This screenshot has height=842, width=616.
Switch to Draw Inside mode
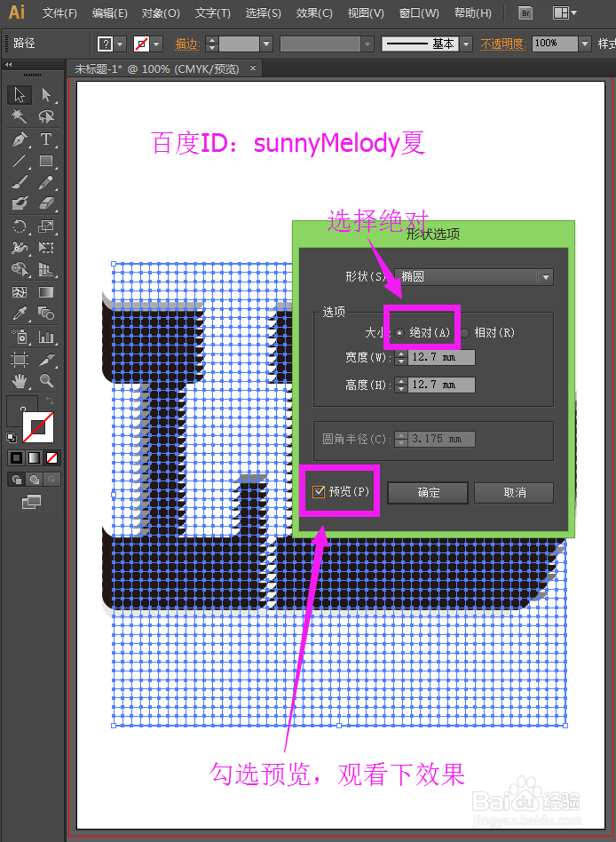(51, 479)
